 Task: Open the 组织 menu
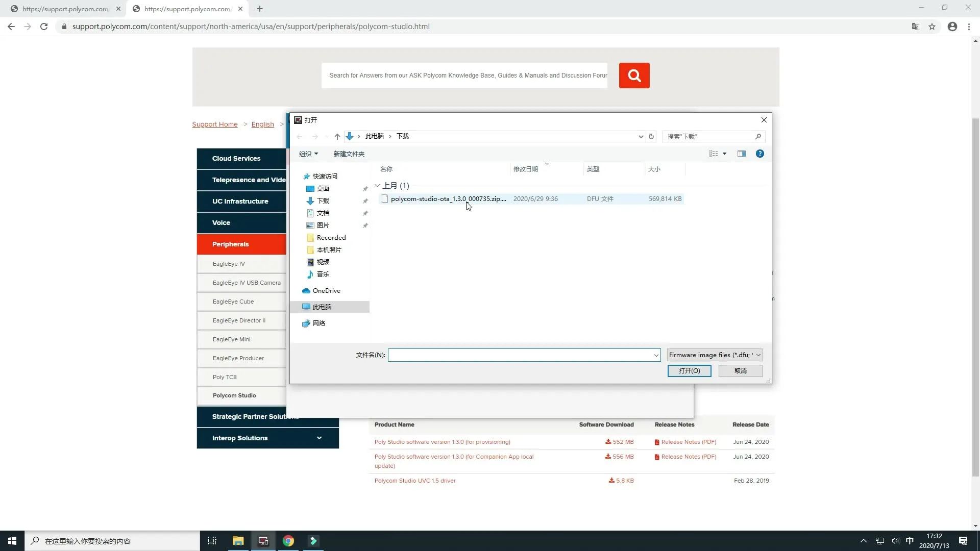308,154
